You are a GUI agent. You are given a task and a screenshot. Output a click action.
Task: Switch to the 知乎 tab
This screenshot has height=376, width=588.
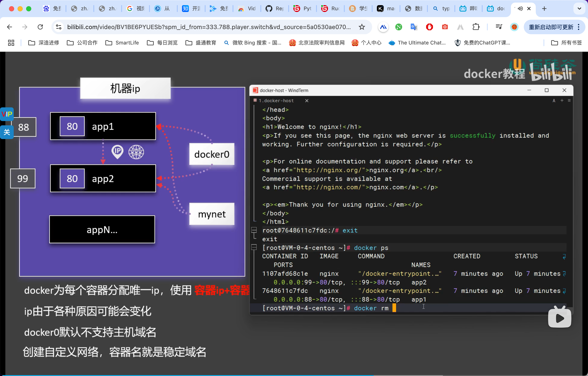[191, 9]
